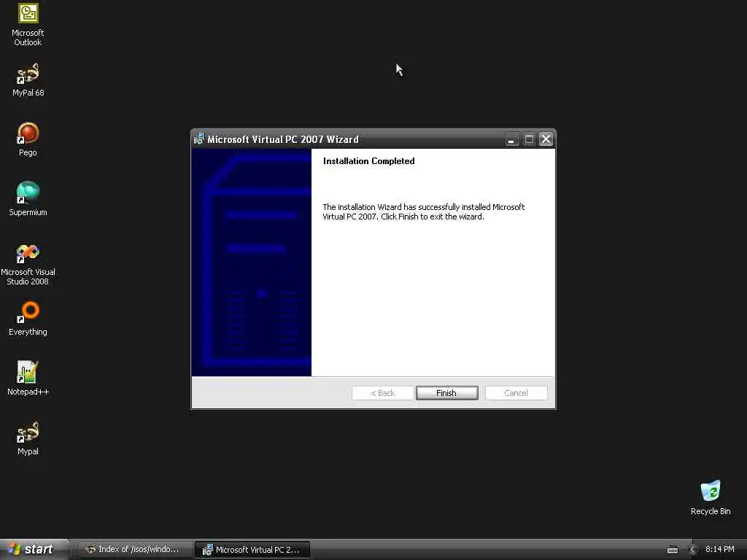Image resolution: width=747 pixels, height=560 pixels.
Task: Select the Pego desktop shortcut
Action: (28, 139)
